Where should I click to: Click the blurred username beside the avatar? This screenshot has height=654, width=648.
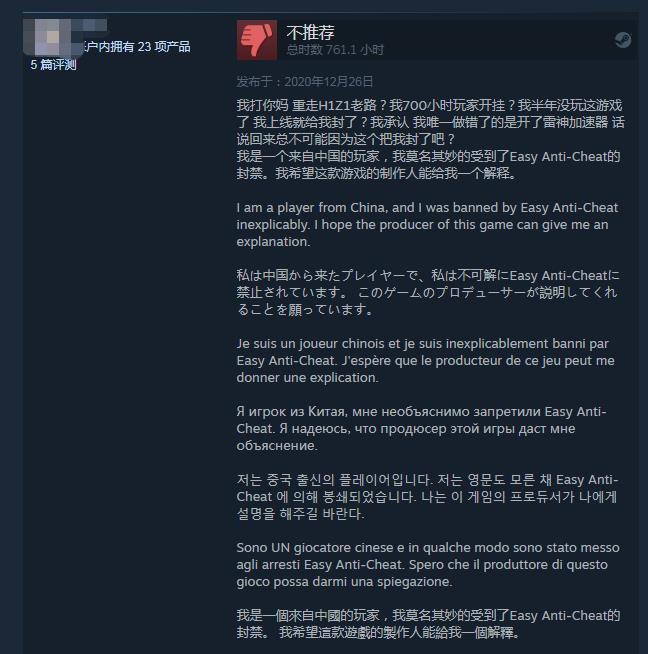coord(95,25)
